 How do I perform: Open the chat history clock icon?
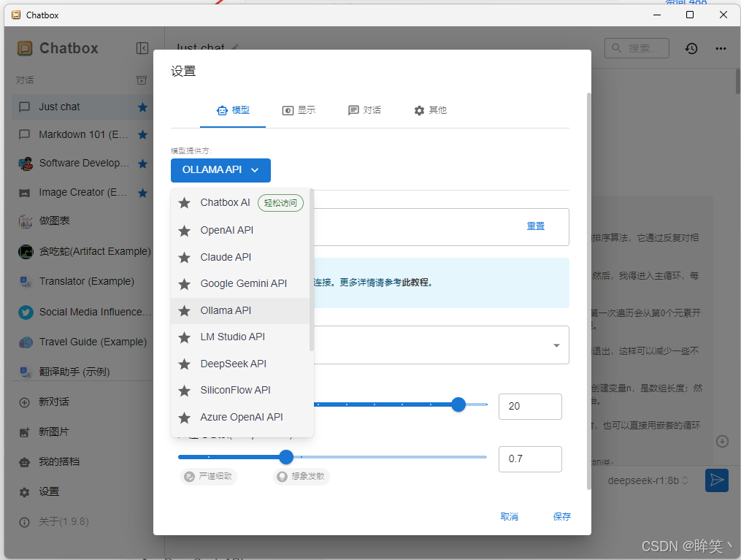[691, 48]
